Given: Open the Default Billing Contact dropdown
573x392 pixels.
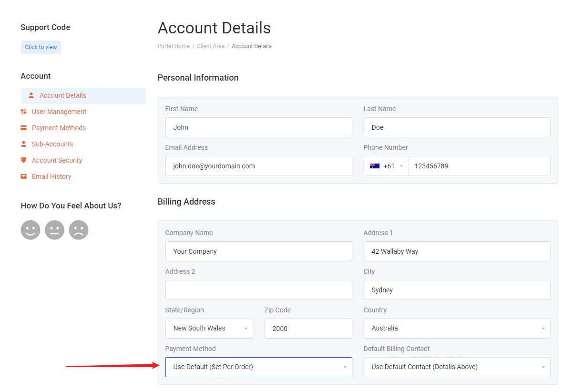Looking at the screenshot, I should tap(457, 367).
